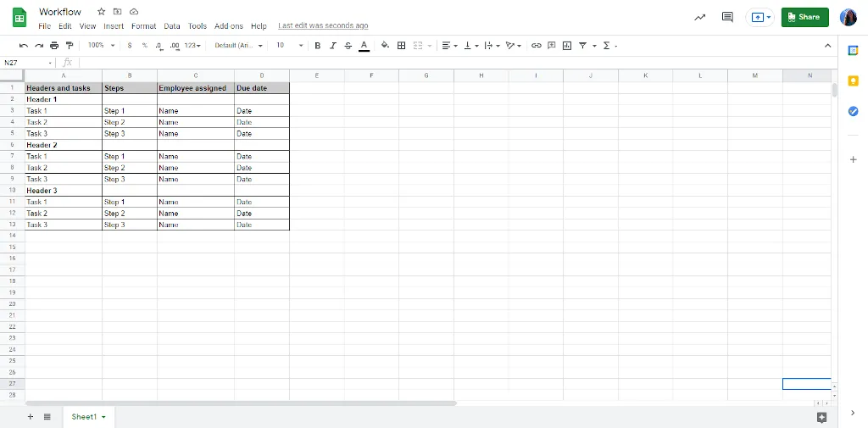
Task: Open more number formats dropdown
Action: [x=192, y=46]
